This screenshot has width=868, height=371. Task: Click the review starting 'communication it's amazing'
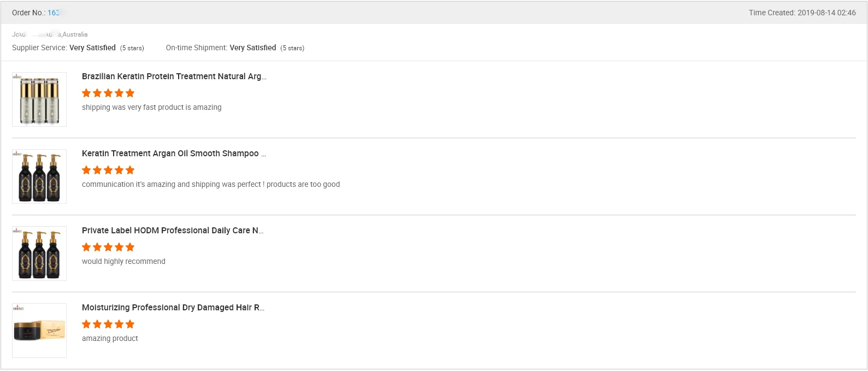tap(210, 184)
